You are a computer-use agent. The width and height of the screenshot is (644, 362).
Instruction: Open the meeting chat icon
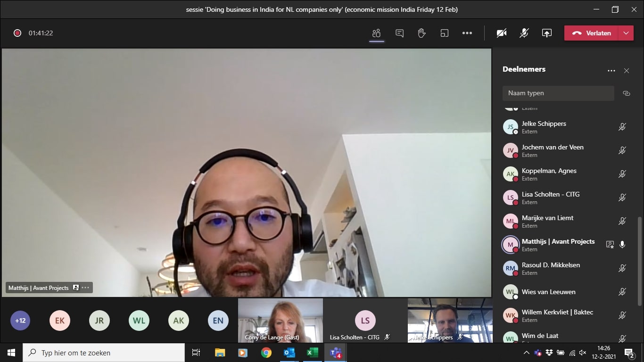[x=399, y=33]
